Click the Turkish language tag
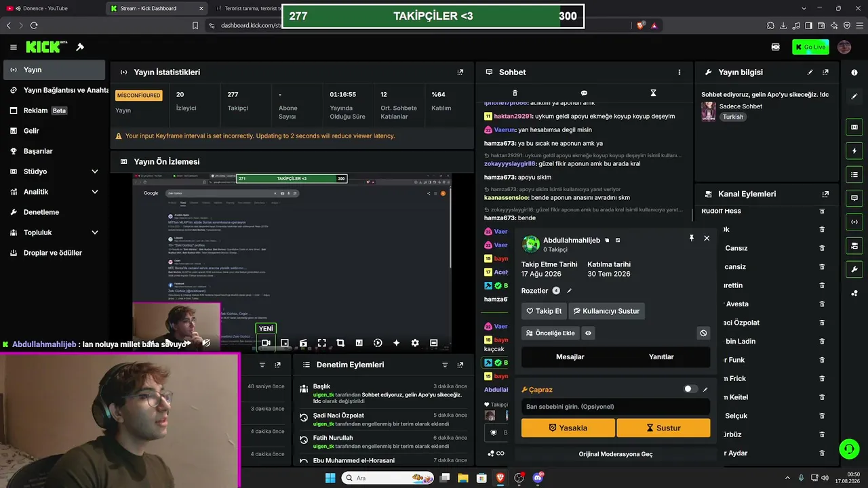Image resolution: width=868 pixels, height=488 pixels. (733, 117)
